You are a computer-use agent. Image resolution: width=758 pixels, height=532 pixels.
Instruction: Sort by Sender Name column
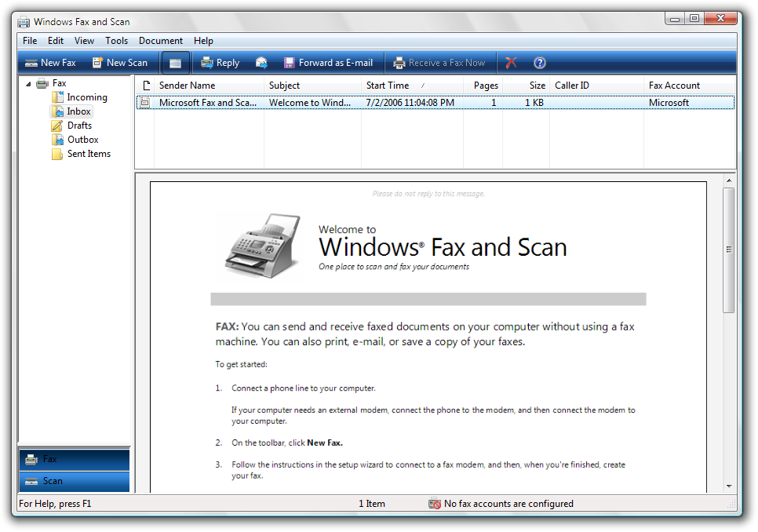pos(210,86)
